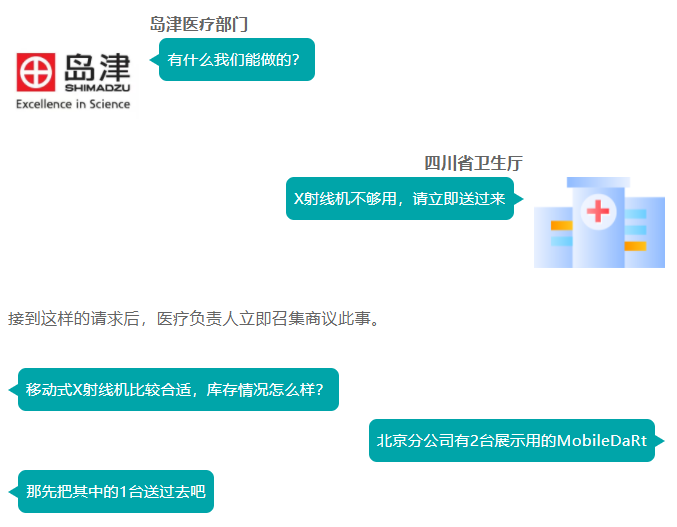Click the hospital building illustration
This screenshot has height=527, width=677.
point(599,222)
